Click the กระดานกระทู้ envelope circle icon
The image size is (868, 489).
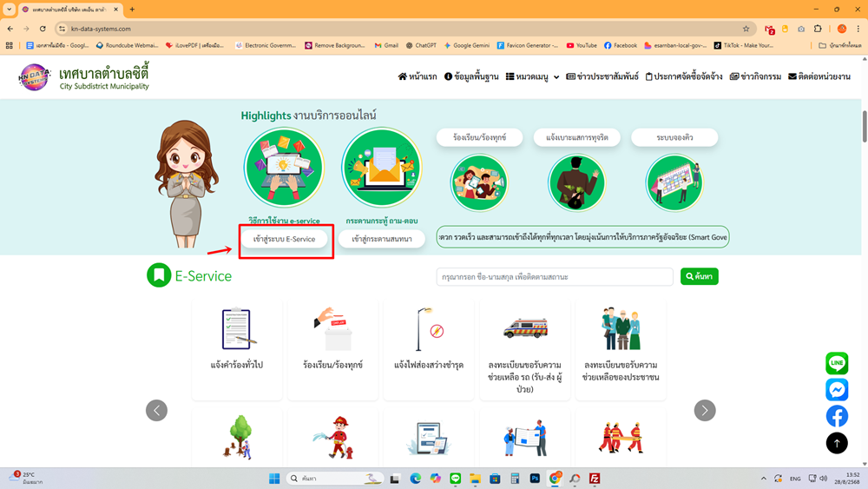(381, 168)
